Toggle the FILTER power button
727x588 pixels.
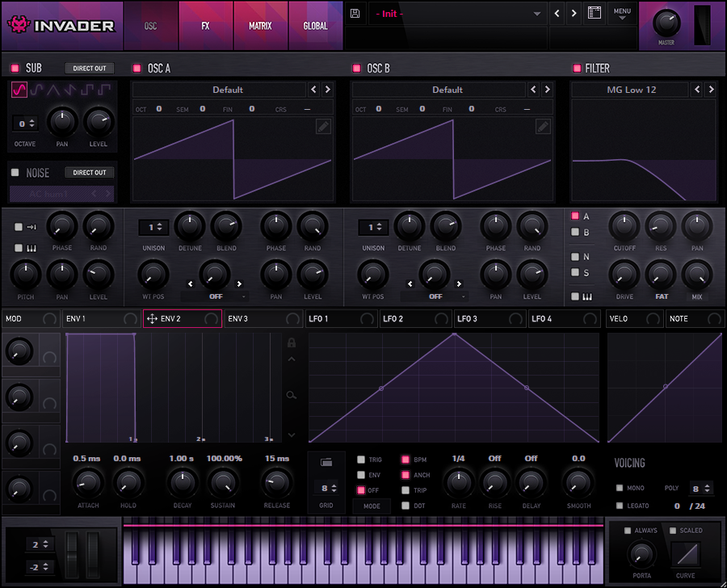tap(577, 68)
